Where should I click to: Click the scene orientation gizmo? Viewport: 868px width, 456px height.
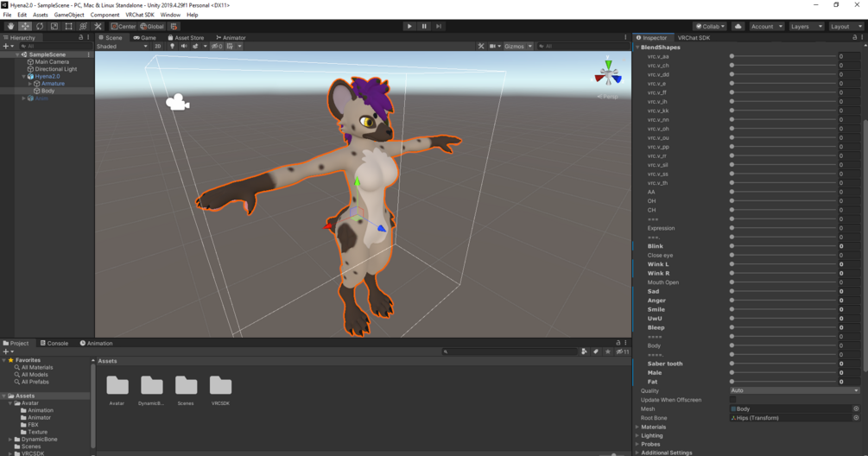pyautogui.click(x=608, y=74)
